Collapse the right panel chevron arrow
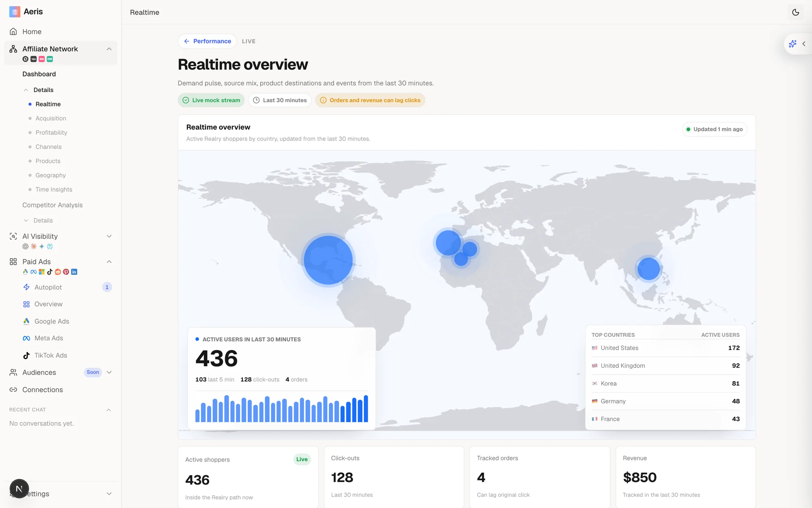This screenshot has width=812, height=508. click(x=804, y=44)
